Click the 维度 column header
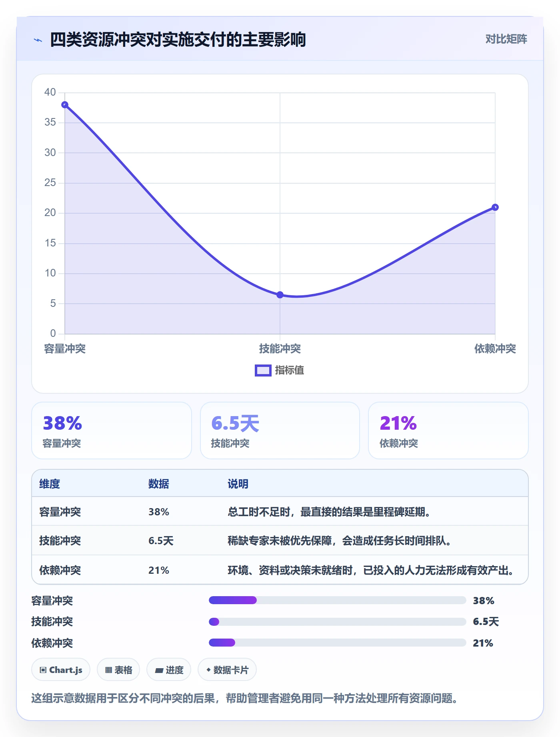 [50, 484]
